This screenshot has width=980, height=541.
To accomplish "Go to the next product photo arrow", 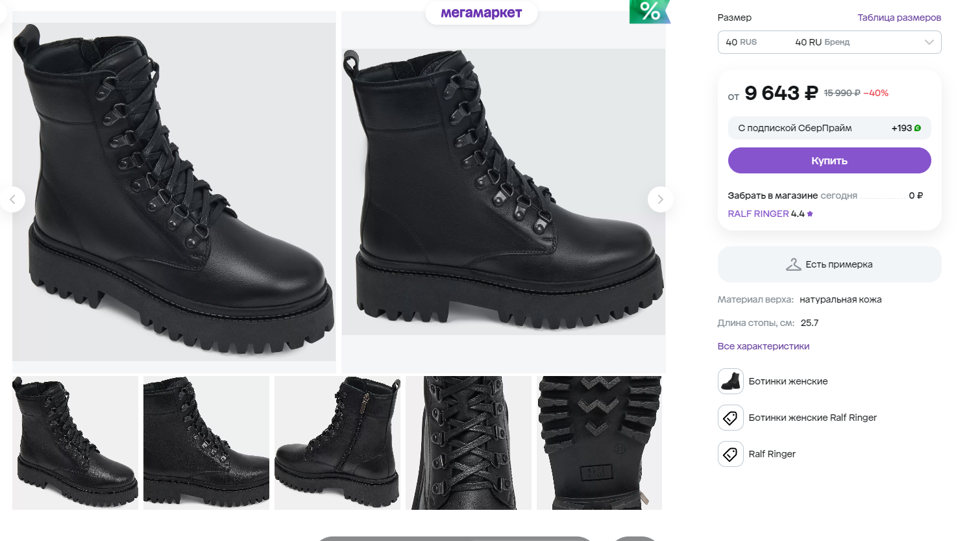I will point(660,199).
